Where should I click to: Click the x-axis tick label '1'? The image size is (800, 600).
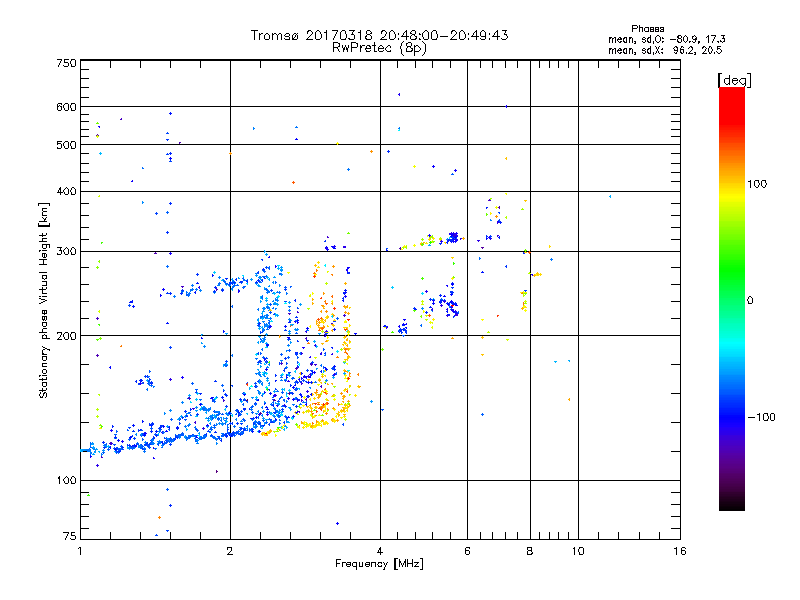point(80,551)
